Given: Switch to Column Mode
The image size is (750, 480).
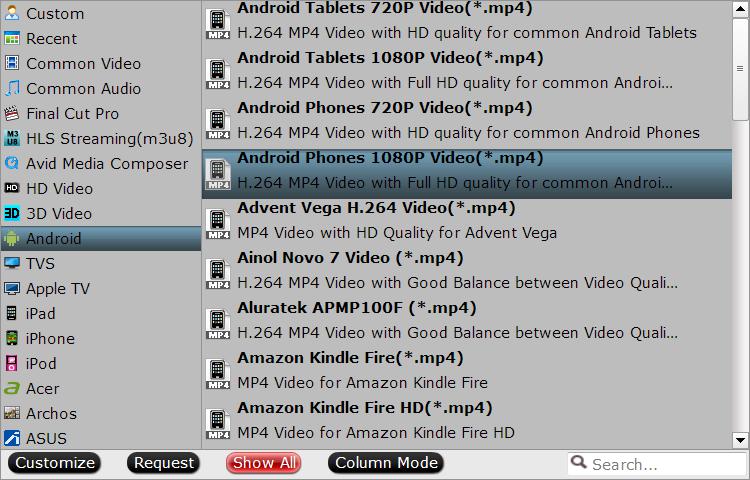Looking at the screenshot, I should tap(386, 463).
